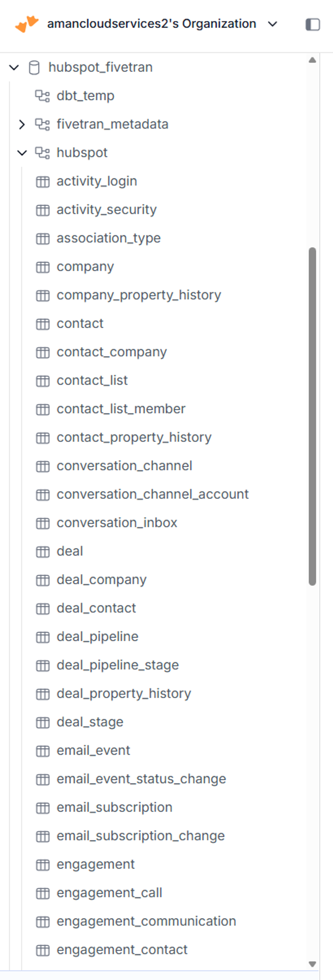
Task: Click the scrollbar down arrow
Action: [x=313, y=964]
